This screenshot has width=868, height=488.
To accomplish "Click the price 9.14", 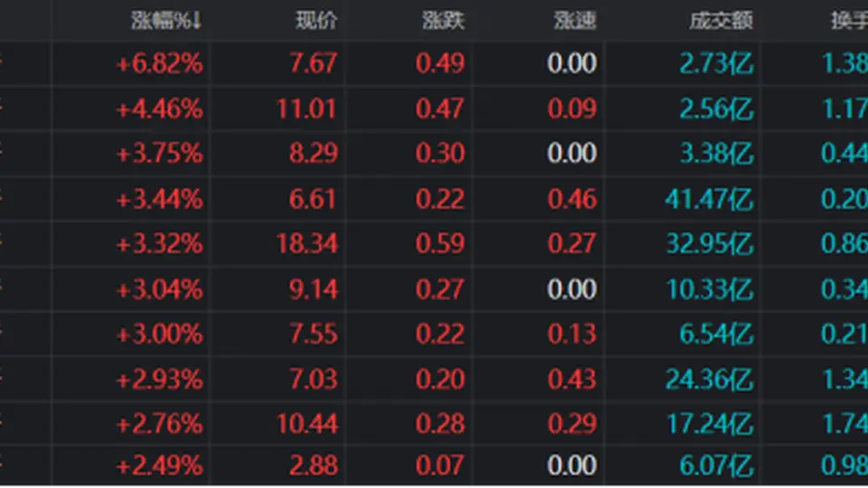I will (314, 289).
